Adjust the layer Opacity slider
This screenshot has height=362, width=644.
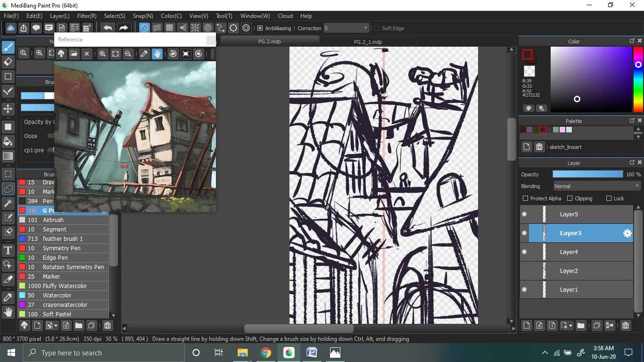[587, 174]
